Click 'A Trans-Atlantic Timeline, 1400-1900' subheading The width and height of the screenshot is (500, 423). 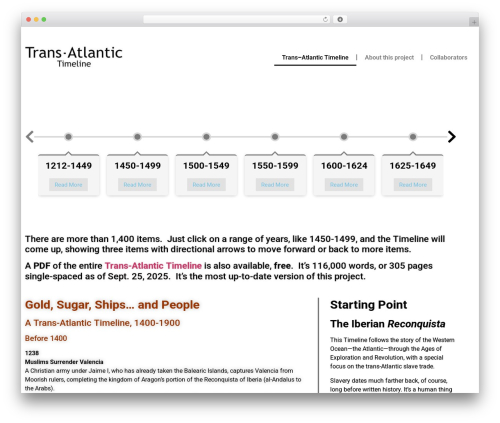(102, 323)
